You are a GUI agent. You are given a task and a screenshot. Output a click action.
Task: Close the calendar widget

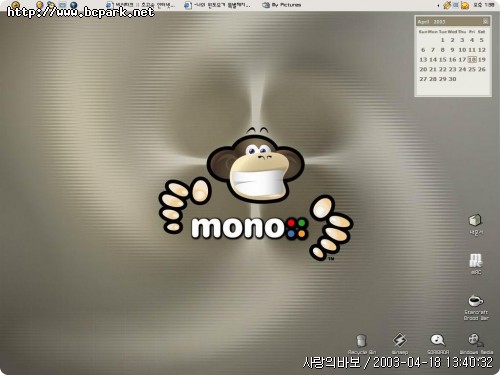[486, 21]
